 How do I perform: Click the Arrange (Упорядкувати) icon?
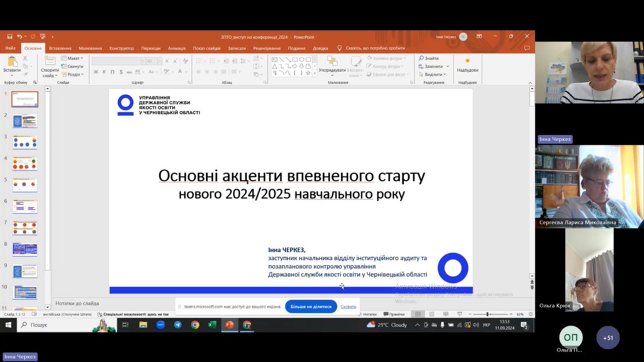[x=332, y=62]
